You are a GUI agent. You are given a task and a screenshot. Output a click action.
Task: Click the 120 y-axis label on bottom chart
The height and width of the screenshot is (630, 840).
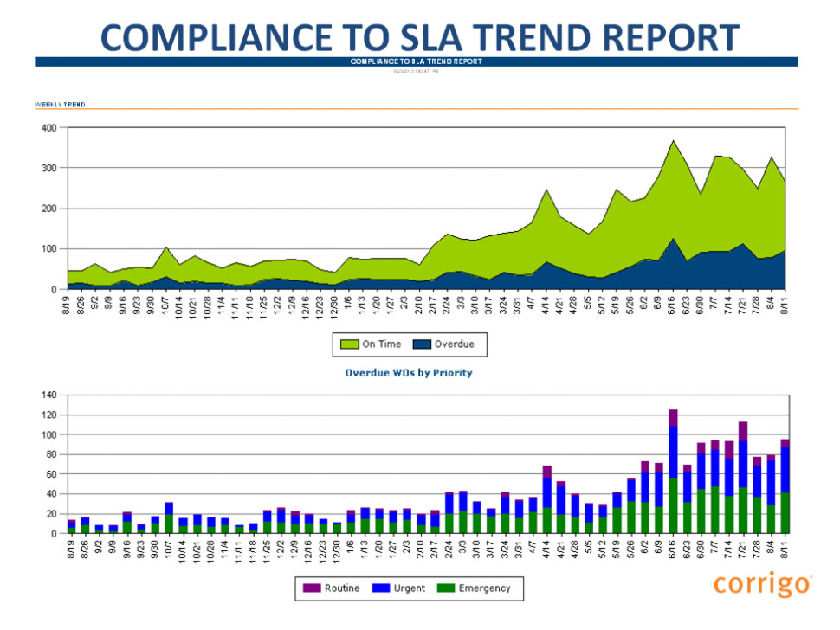click(48, 415)
